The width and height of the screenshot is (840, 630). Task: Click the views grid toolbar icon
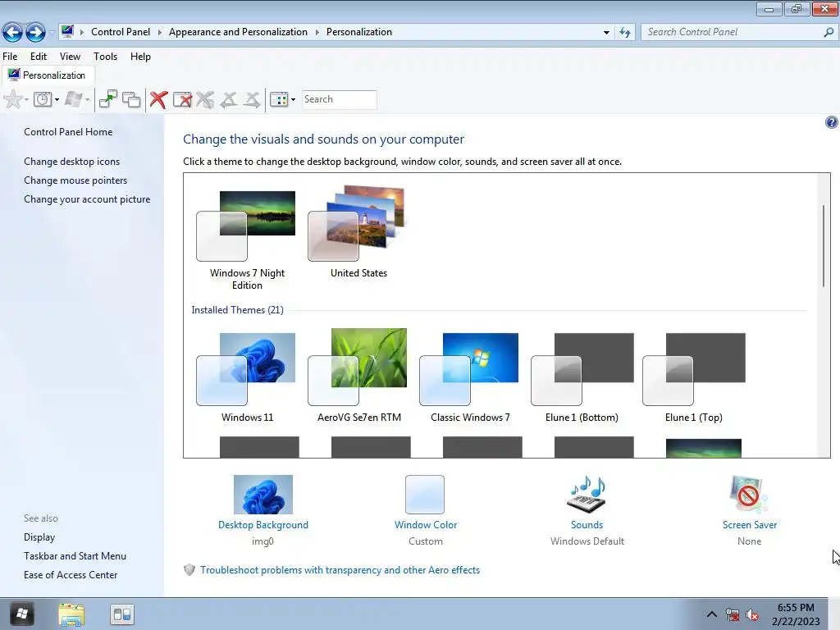[279, 99]
